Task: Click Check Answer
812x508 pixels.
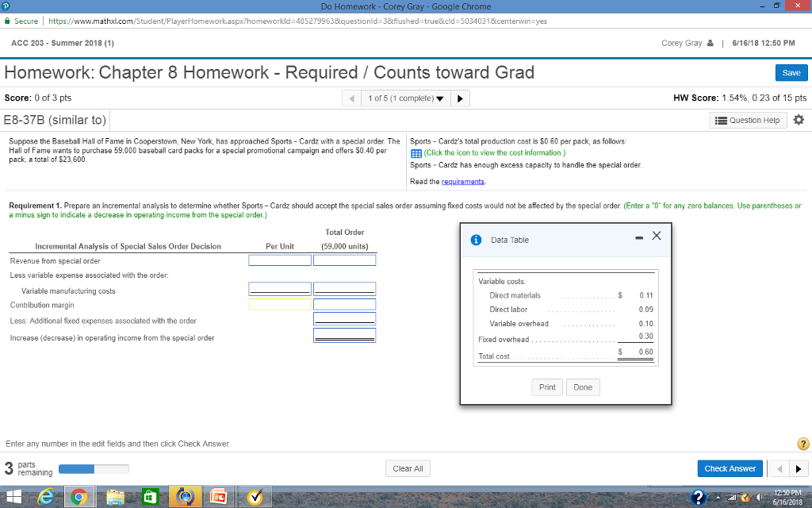Action: tap(730, 468)
